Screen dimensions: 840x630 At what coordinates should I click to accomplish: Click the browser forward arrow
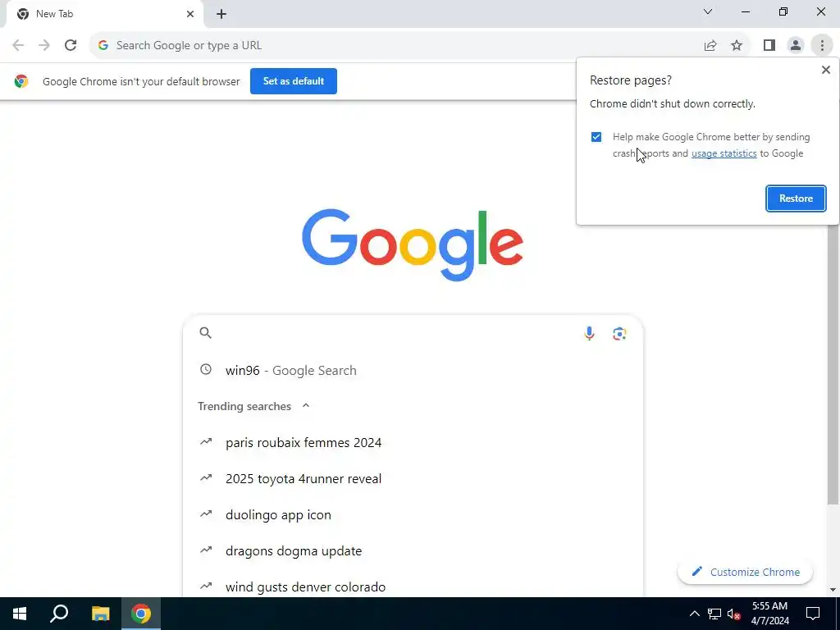[44, 46]
